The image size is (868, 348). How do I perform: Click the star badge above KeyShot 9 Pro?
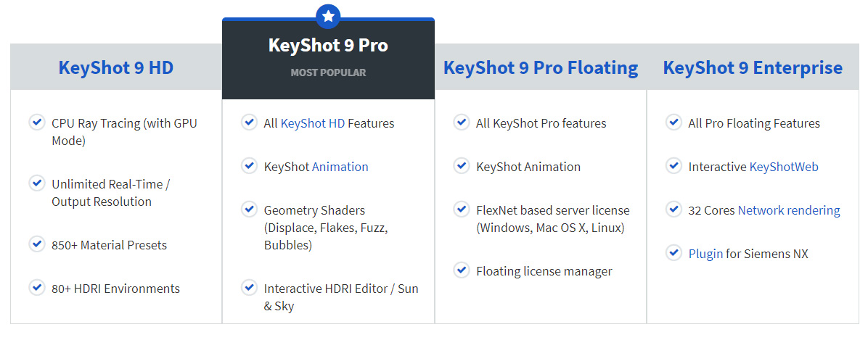(x=328, y=16)
